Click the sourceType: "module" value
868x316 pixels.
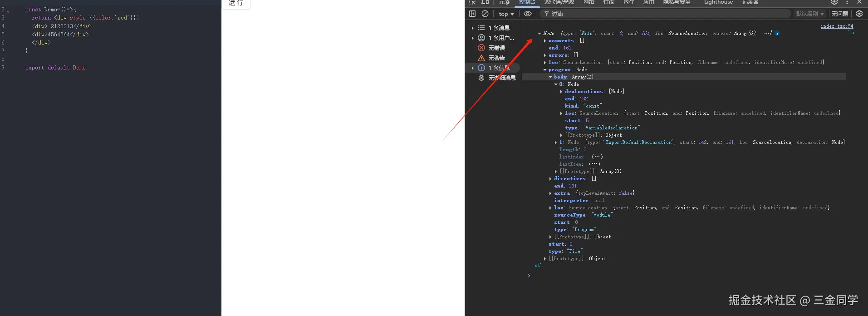point(602,215)
